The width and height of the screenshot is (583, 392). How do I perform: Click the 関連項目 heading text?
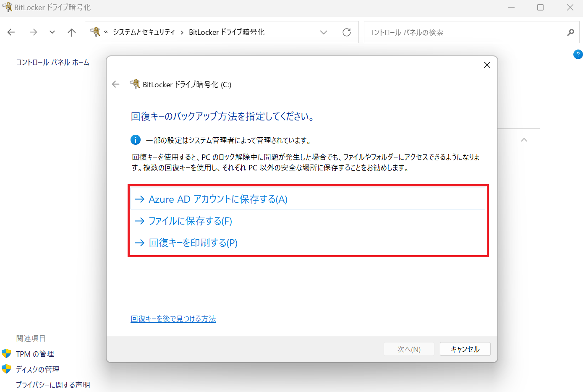31,338
